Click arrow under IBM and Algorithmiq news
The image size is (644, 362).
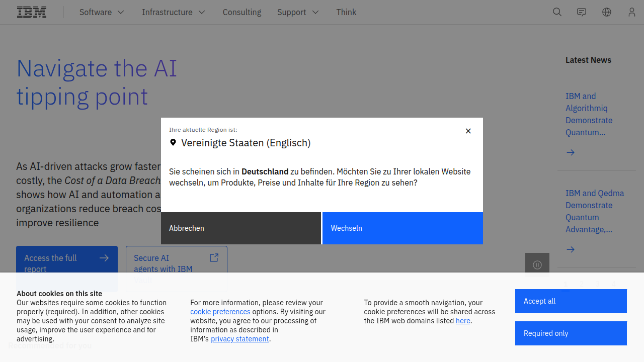tap(571, 152)
